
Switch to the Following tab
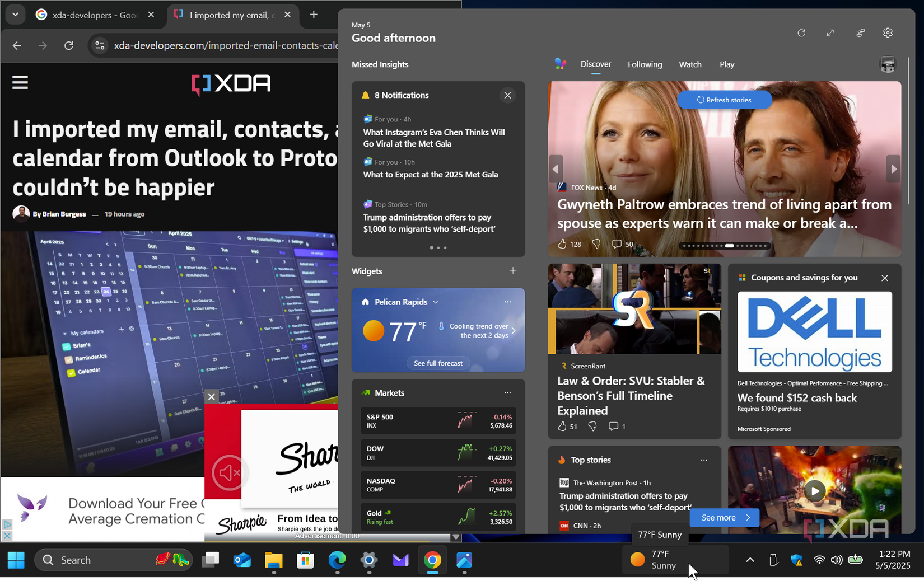(x=645, y=64)
